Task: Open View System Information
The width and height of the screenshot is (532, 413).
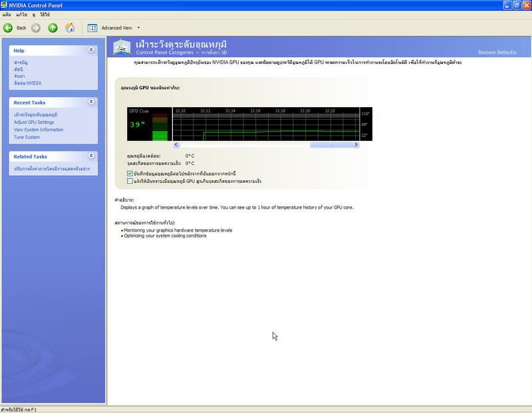Action: 39,130
